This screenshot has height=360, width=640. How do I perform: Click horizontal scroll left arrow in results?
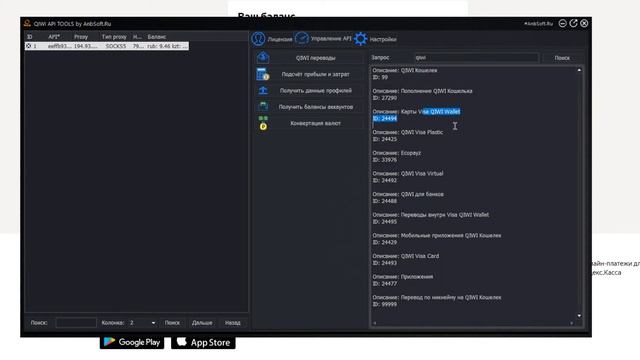click(x=375, y=323)
